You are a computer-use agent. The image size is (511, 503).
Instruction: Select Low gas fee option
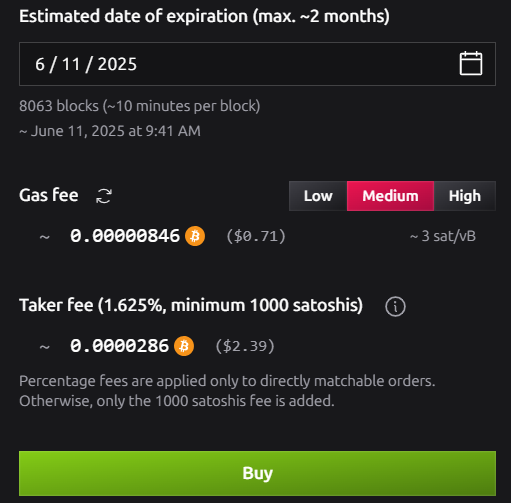coord(318,196)
